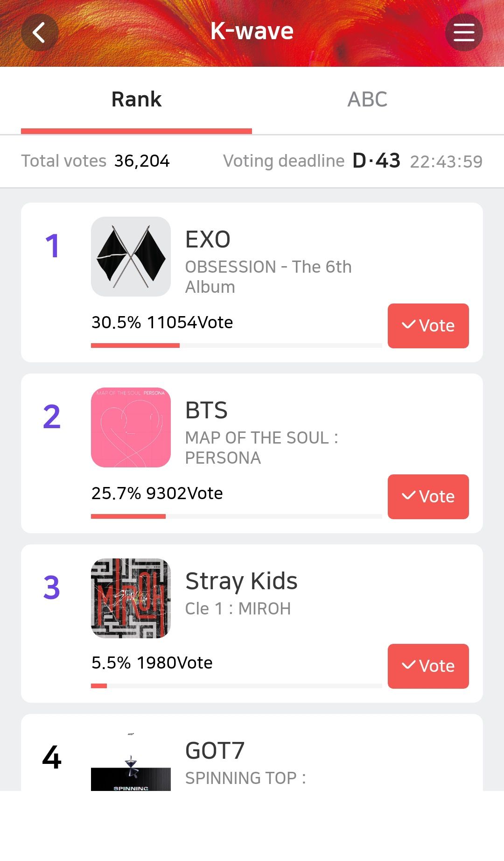Tap the total votes count
The height and width of the screenshot is (861, 504).
(142, 161)
